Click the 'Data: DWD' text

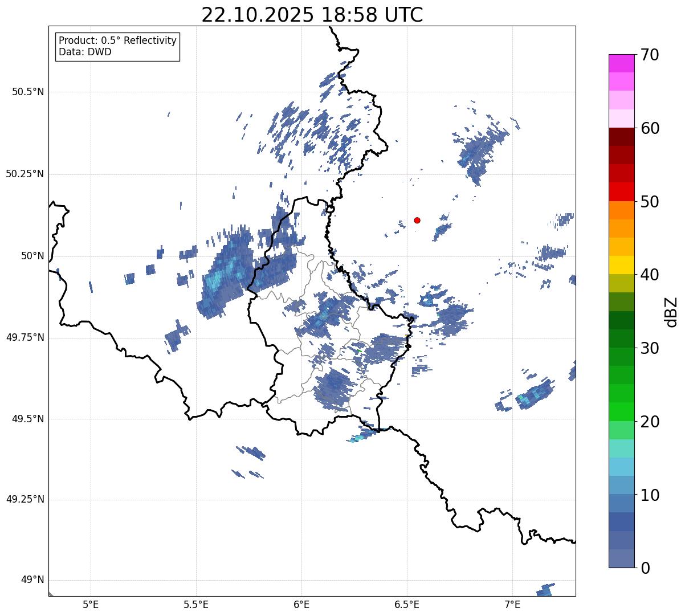tap(85, 52)
